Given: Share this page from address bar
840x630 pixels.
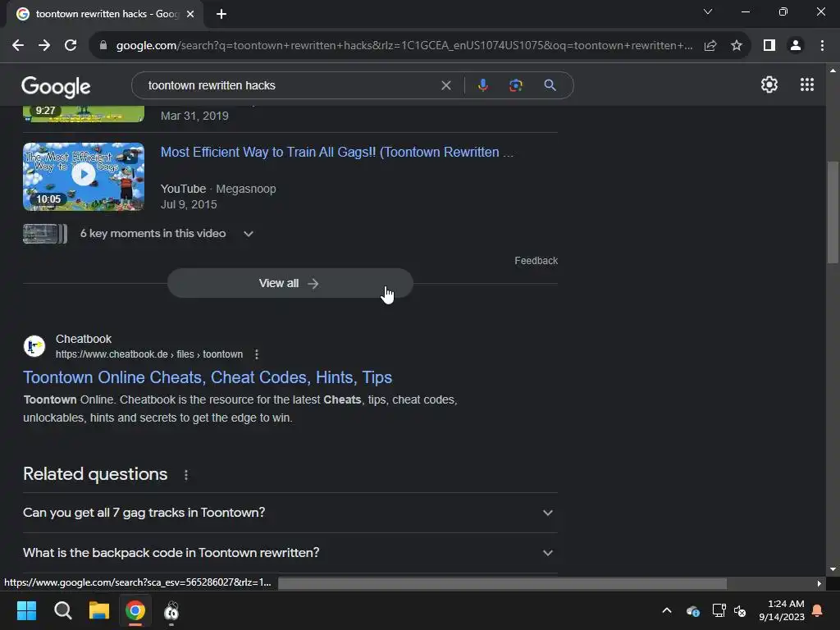Looking at the screenshot, I should pyautogui.click(x=710, y=46).
